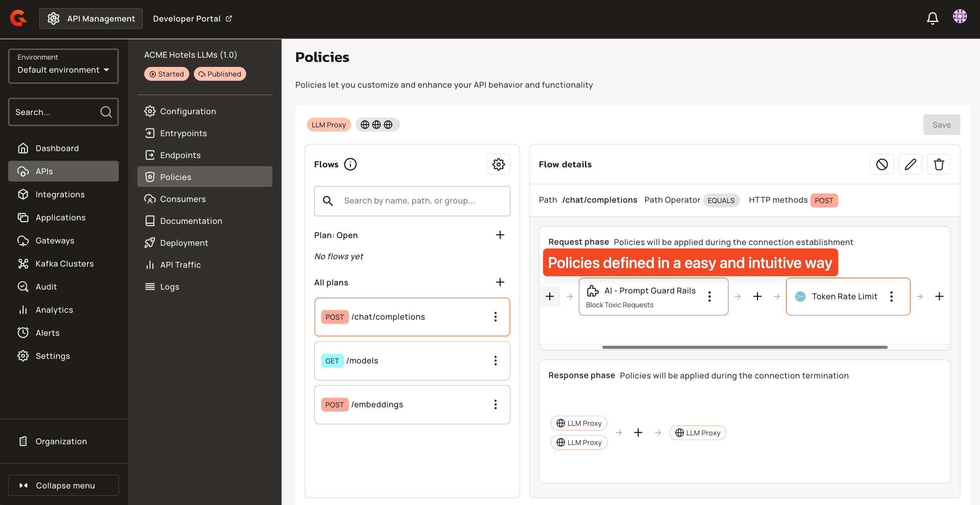Viewport: 980px width, 505px height.
Task: Select the pencil edit icon in Flow details
Action: pos(910,164)
